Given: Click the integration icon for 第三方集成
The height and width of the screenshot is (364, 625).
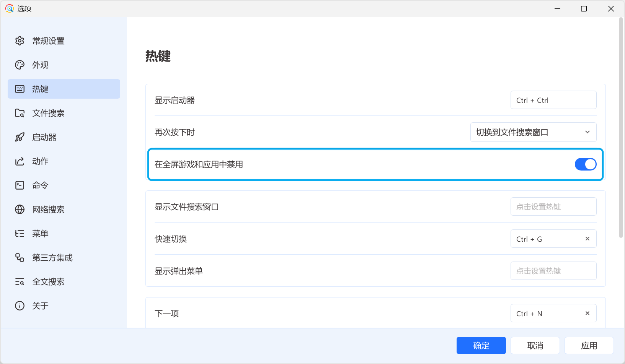Looking at the screenshot, I should [20, 258].
